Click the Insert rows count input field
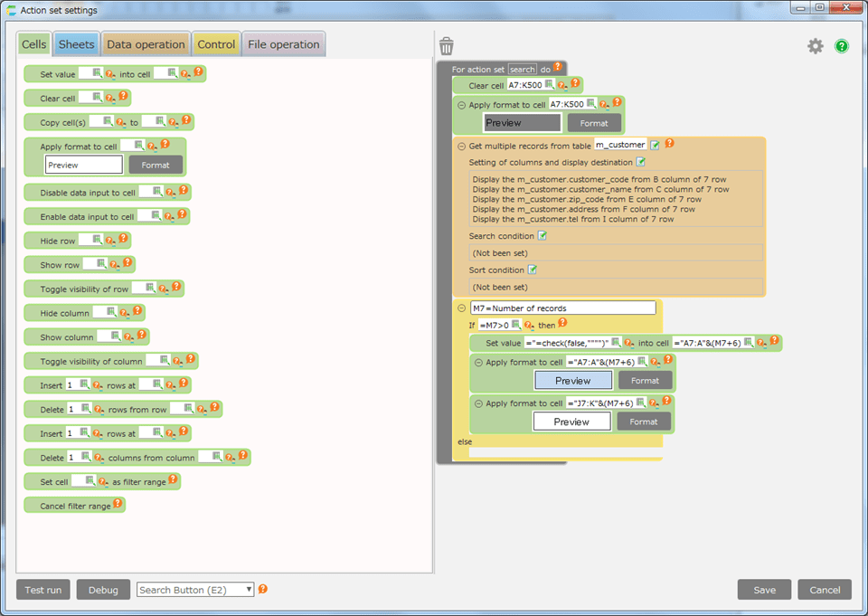The image size is (868, 616). pyautogui.click(x=71, y=384)
